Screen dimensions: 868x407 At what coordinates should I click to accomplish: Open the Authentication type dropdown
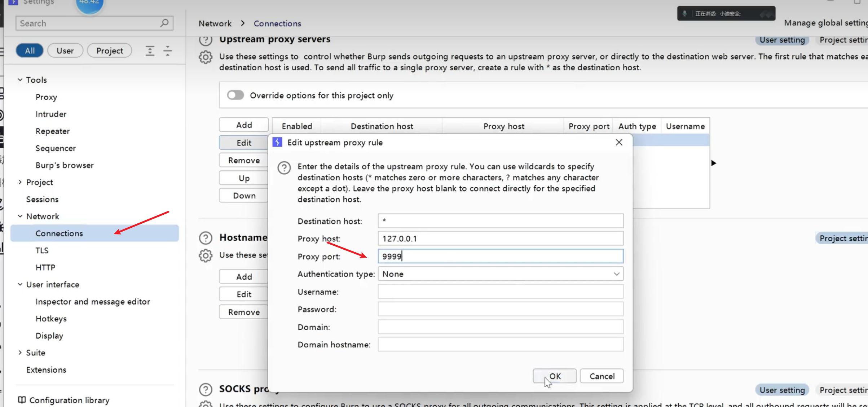pyautogui.click(x=500, y=274)
